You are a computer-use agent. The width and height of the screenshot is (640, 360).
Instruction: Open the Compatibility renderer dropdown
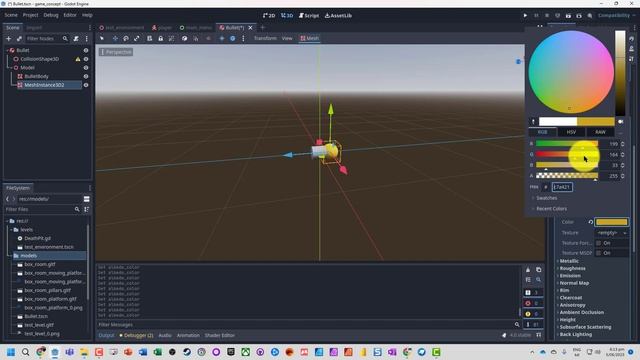(x=616, y=16)
